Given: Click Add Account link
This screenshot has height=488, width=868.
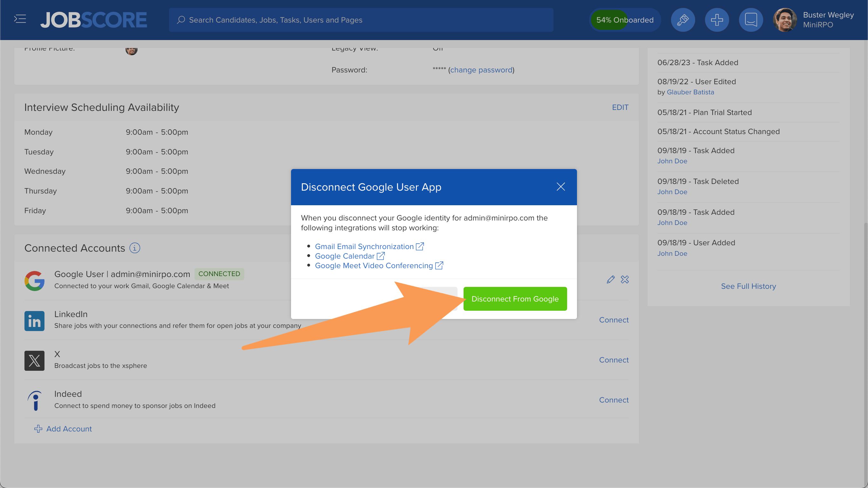Looking at the screenshot, I should pyautogui.click(x=69, y=429).
